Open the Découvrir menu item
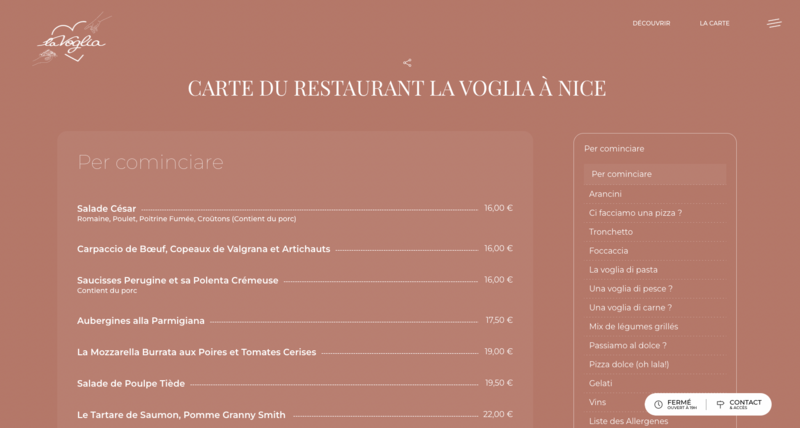The width and height of the screenshot is (800, 428). (x=651, y=23)
